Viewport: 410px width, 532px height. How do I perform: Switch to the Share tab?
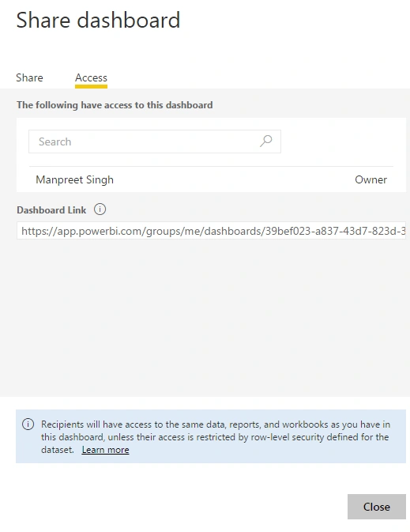(29, 77)
